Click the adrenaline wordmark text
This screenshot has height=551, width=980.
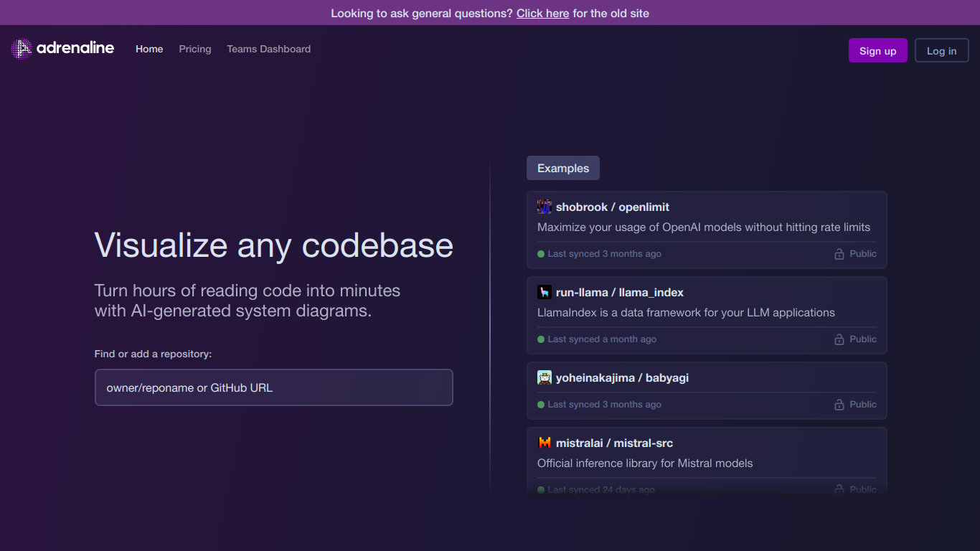(x=75, y=48)
